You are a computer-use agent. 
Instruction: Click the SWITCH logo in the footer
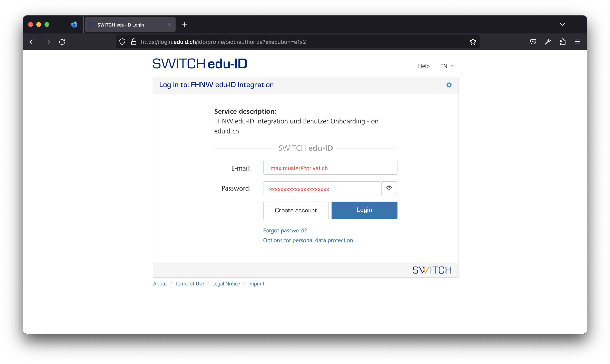pyautogui.click(x=432, y=270)
